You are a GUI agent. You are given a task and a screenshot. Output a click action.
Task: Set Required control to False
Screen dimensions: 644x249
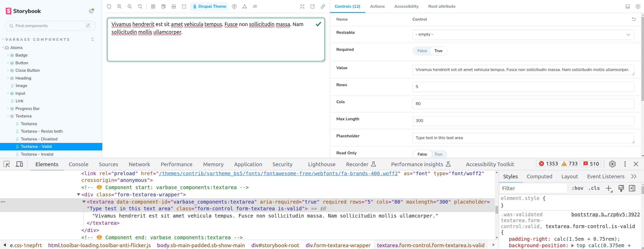(x=422, y=51)
